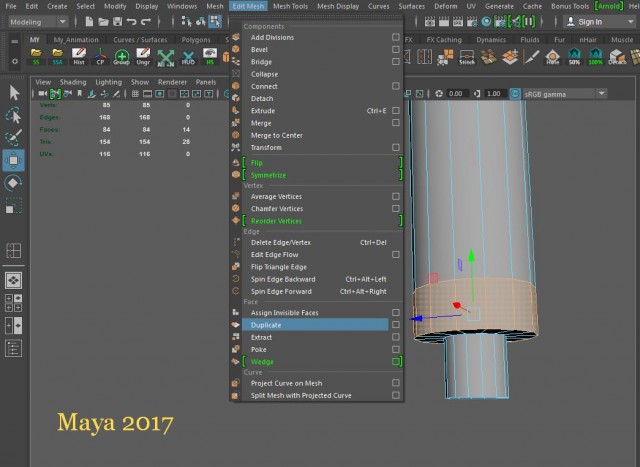Open Extrude option box
The width and height of the screenshot is (640, 467).
(x=396, y=111)
